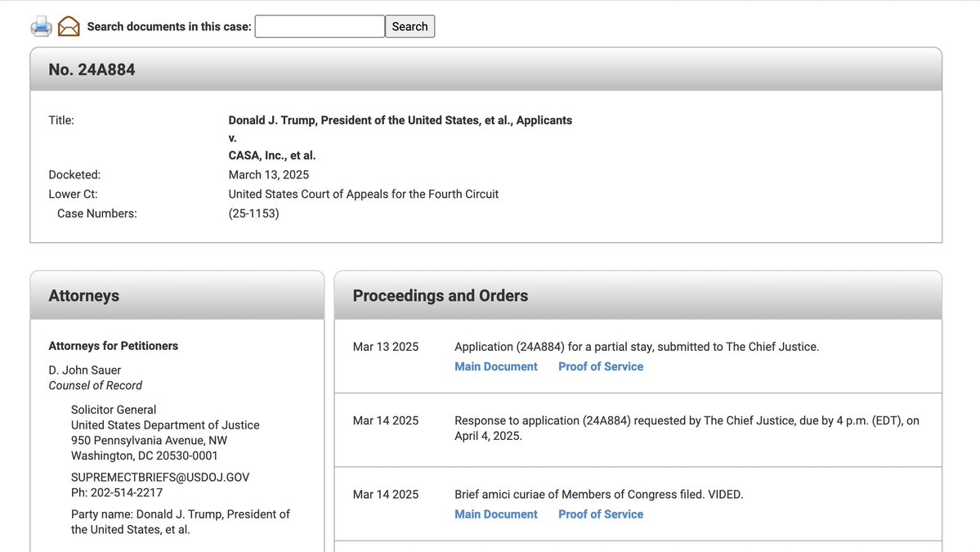Image resolution: width=980 pixels, height=552 pixels.
Task: Click the printer icon to print docket
Action: click(x=41, y=26)
